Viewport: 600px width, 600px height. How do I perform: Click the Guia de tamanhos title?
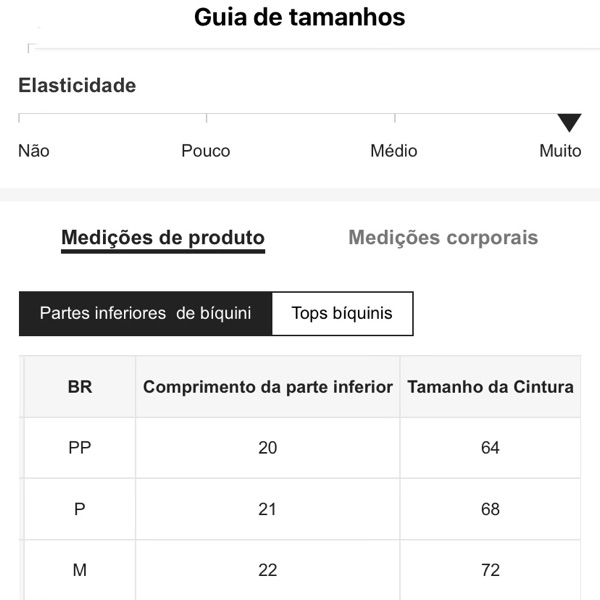coord(300,17)
